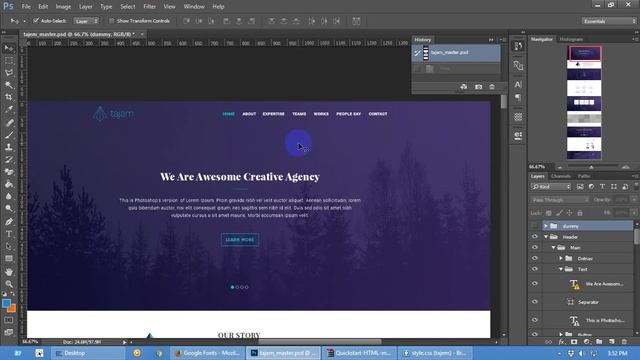
Task: Select the Rectangular Marquee tool
Action: (x=9, y=61)
